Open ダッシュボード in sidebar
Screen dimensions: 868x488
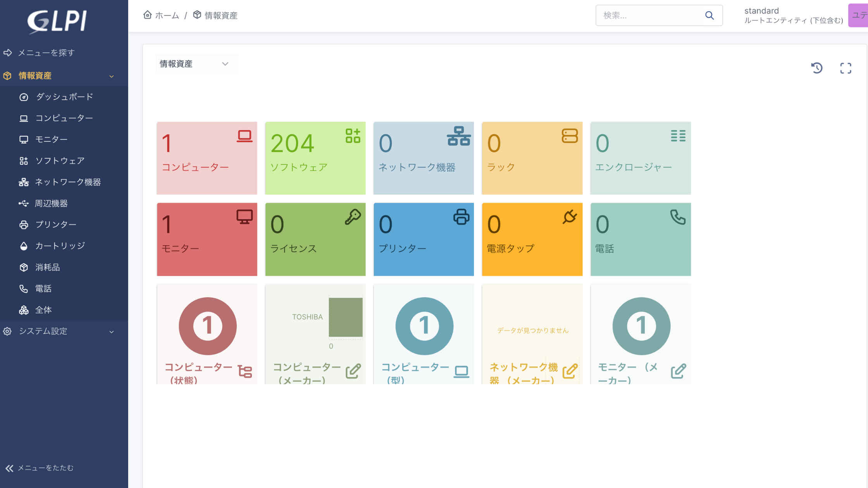64,97
